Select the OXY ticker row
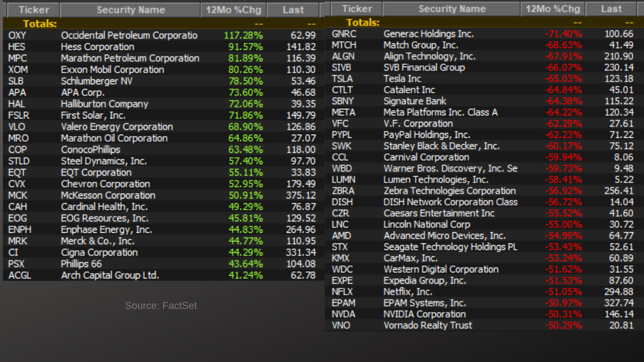The width and height of the screenshot is (644, 362). pos(164,35)
